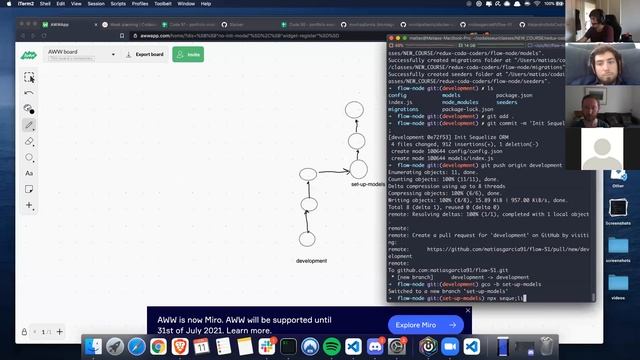Click the browser reload button
The width and height of the screenshot is (640, 360).
point(44,36)
